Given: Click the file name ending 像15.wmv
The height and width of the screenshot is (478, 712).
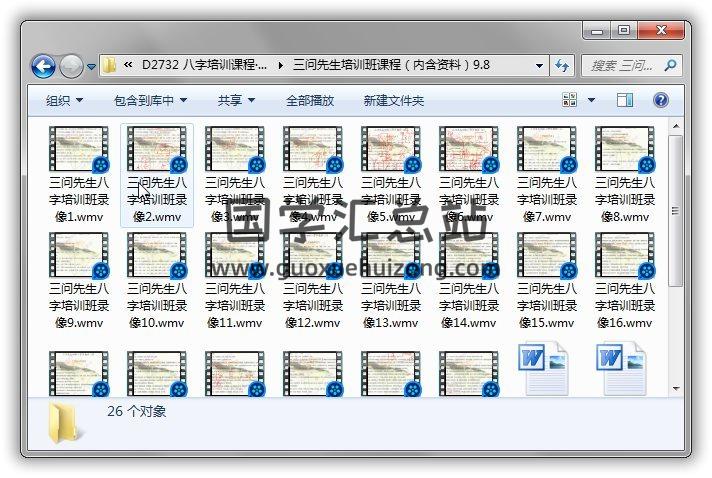Looking at the screenshot, I should pyautogui.click(x=547, y=306).
